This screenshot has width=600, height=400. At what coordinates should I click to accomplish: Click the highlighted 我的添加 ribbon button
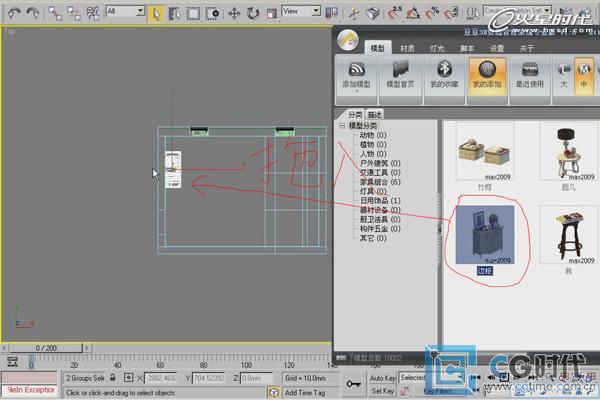(487, 76)
